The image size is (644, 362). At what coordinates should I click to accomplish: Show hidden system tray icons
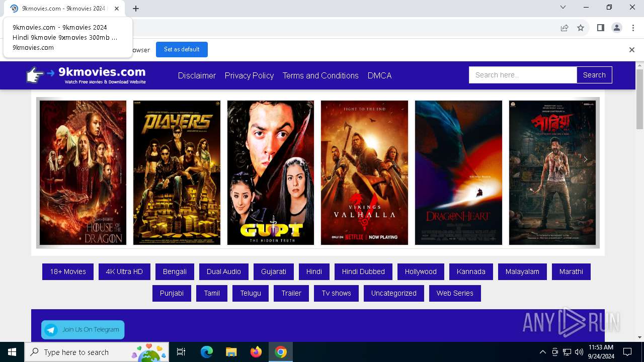pyautogui.click(x=542, y=352)
